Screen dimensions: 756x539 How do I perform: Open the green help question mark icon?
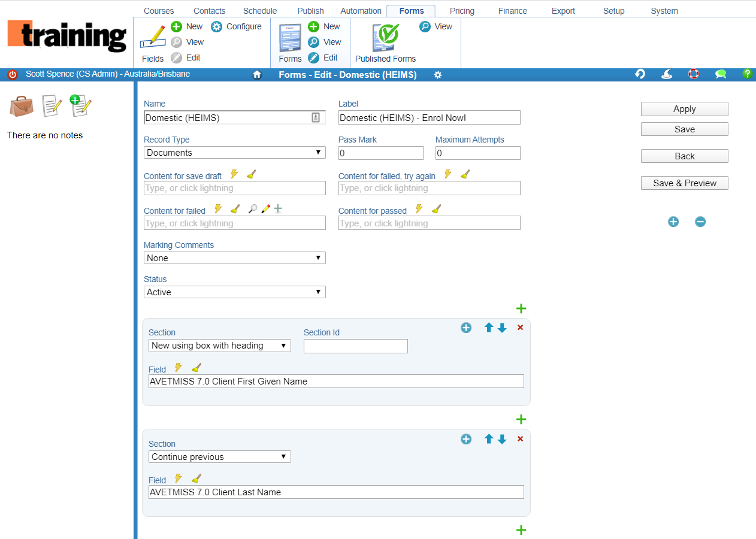747,74
